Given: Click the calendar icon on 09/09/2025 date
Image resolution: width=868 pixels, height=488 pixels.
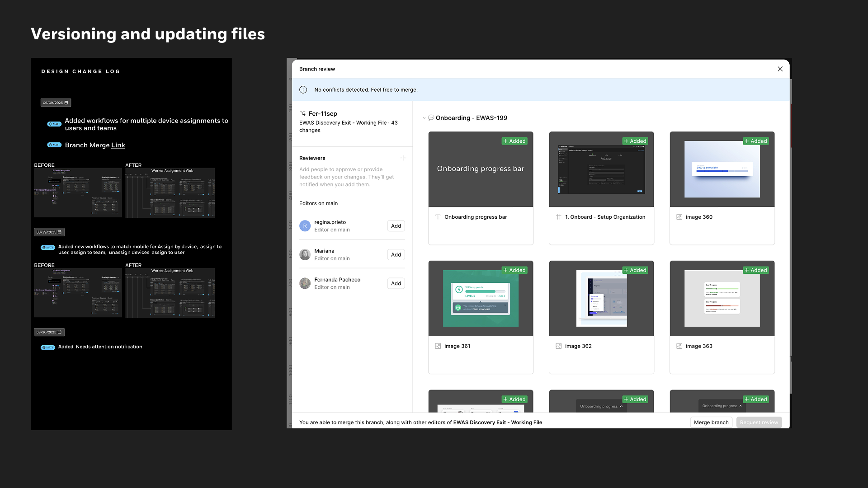Looking at the screenshot, I should [x=66, y=103].
